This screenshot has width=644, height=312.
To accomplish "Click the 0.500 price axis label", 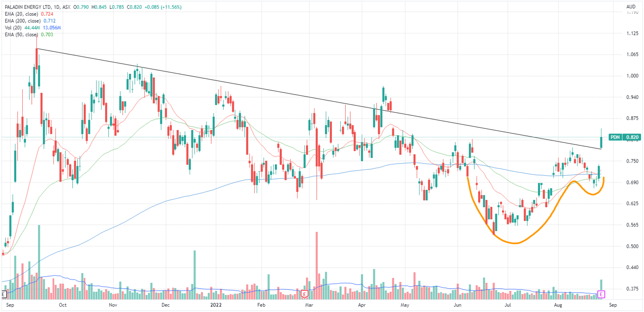I will (632, 246).
